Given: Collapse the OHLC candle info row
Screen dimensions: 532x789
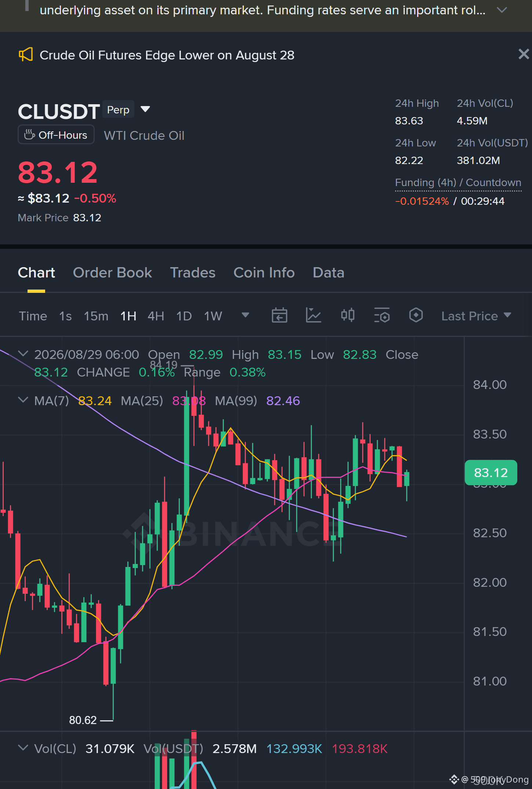Looking at the screenshot, I should click(23, 354).
